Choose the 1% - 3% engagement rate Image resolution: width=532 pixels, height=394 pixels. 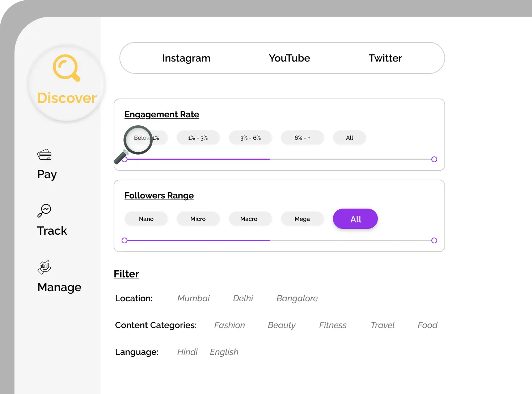coord(198,138)
